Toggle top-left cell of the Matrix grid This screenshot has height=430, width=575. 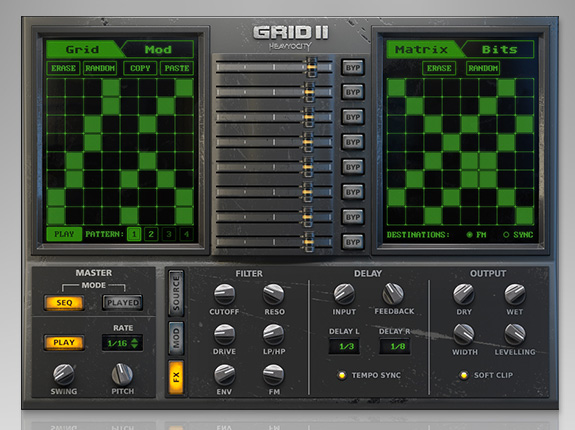(396, 88)
